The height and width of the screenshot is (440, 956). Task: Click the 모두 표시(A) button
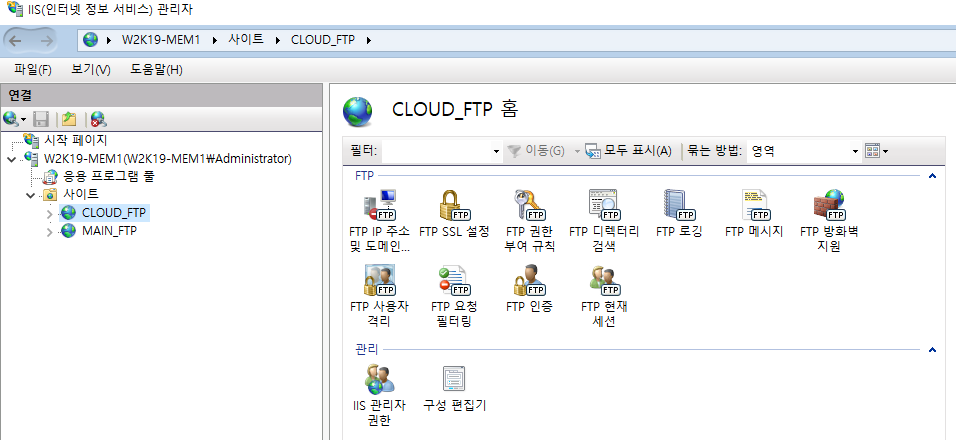(x=629, y=151)
